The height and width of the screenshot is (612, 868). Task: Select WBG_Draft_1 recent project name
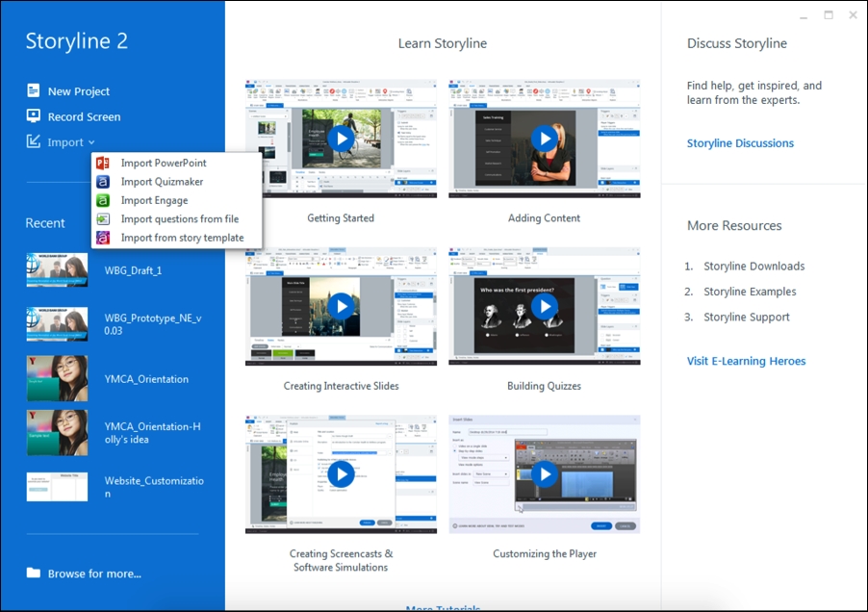(x=133, y=270)
